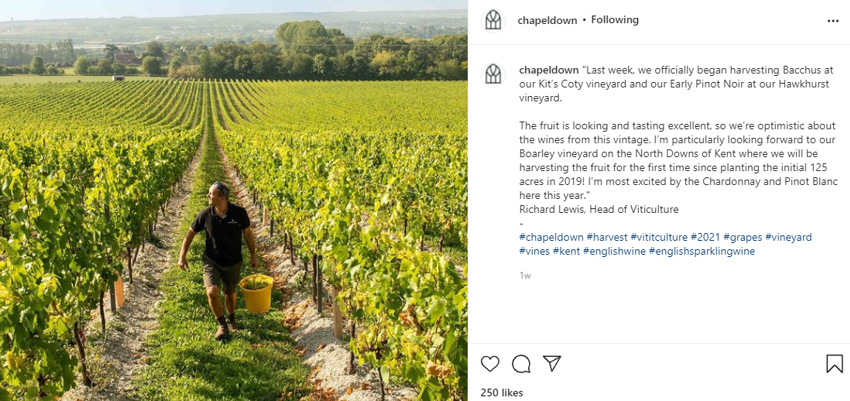Share the post via paper plane icon
Screen dimensions: 850x401
coord(551,364)
